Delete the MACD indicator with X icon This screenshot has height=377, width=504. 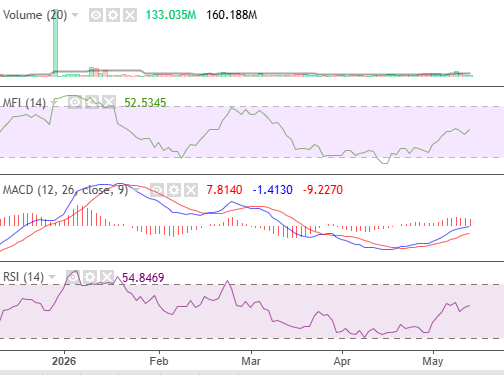[x=191, y=190]
